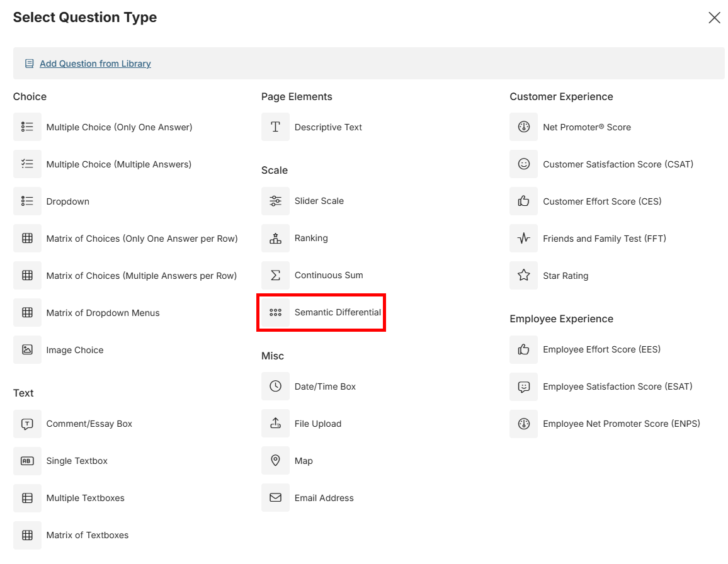Choose Customer Satisfaction Score (CSAT) label
This screenshot has height=564, width=728.
click(618, 164)
